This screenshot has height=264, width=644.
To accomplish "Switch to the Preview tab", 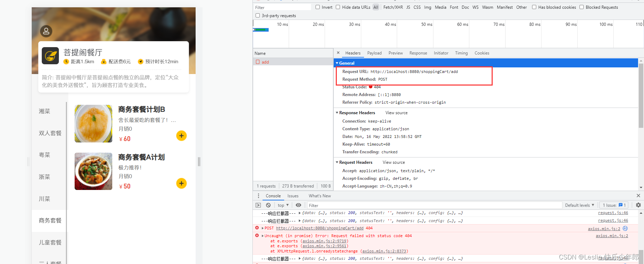I will (395, 53).
